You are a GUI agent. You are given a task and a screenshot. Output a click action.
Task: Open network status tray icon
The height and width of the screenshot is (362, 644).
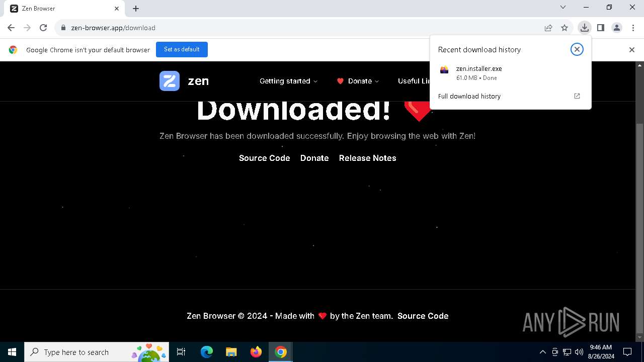[x=567, y=352]
